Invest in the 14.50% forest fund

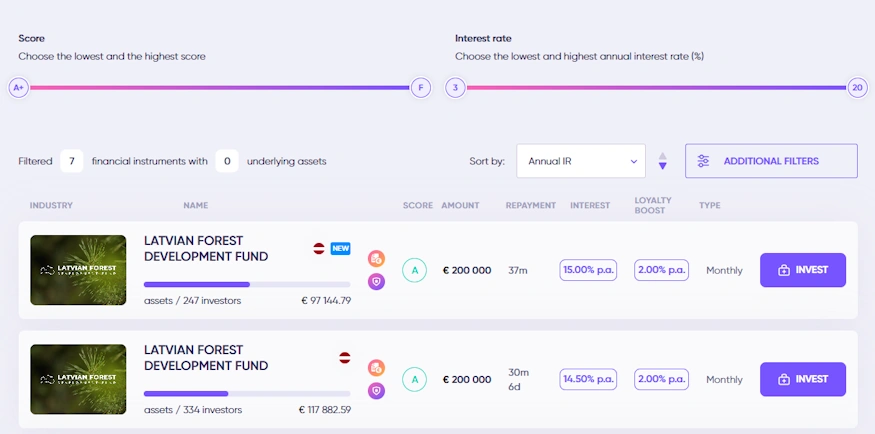[x=803, y=379]
